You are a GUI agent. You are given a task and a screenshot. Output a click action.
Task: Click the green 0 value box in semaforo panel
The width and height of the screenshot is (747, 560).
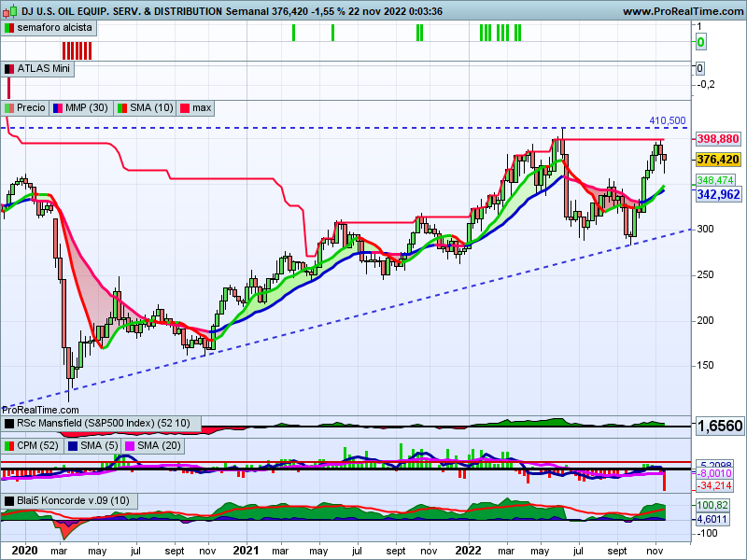point(700,42)
